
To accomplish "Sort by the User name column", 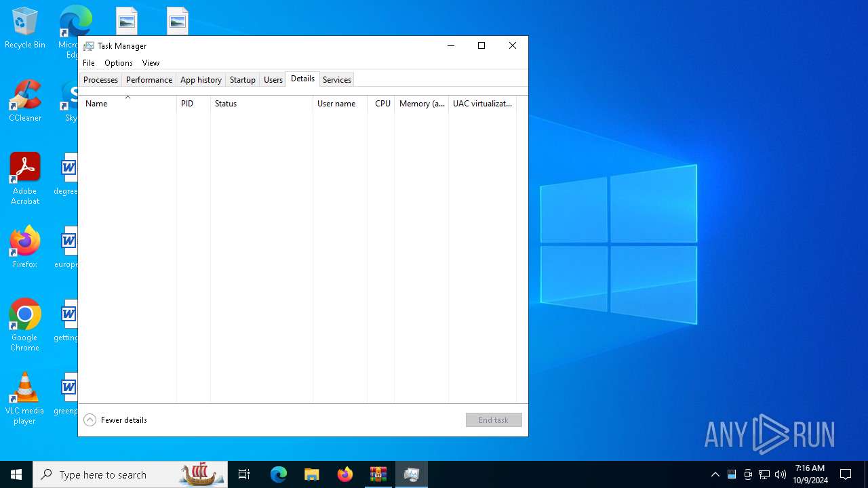I will coord(340,104).
